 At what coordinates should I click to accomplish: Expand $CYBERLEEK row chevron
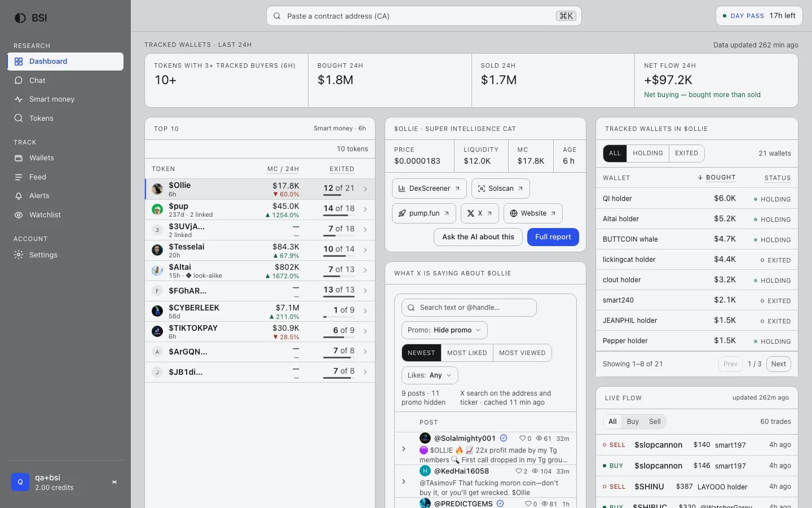pos(365,311)
